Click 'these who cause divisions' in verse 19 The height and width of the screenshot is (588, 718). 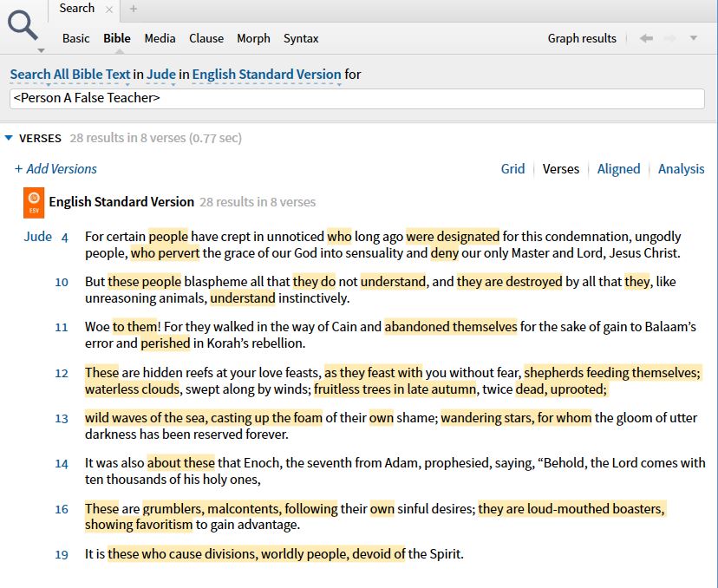point(183,554)
